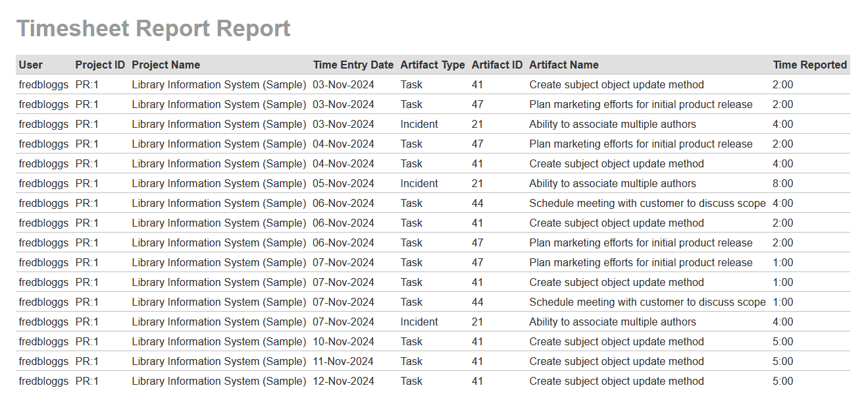Image resolution: width=868 pixels, height=396 pixels.
Task: Click the 05-Nov-2024 date cell
Action: [x=344, y=183]
